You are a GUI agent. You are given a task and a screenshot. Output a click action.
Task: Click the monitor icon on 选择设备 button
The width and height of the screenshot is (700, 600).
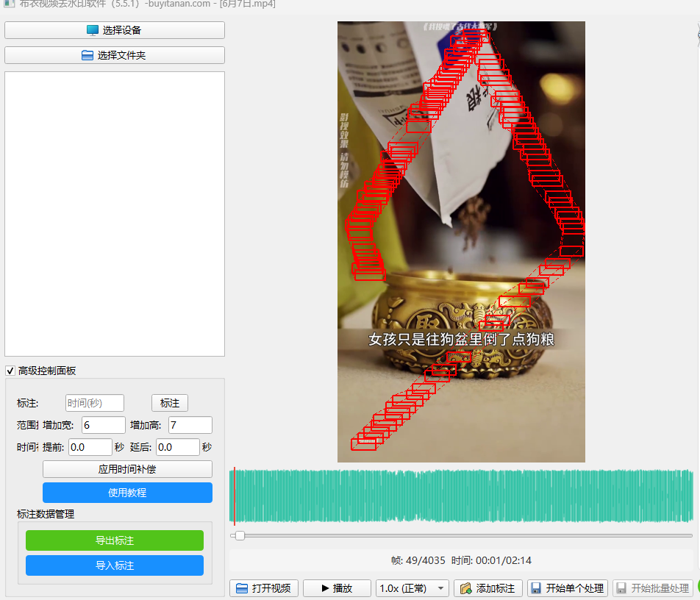pyautogui.click(x=93, y=30)
